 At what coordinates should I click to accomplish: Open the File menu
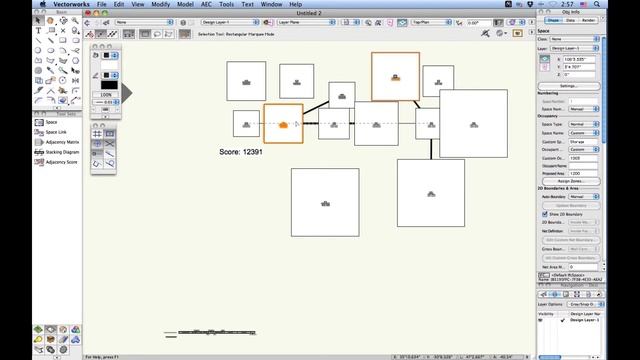click(102, 4)
